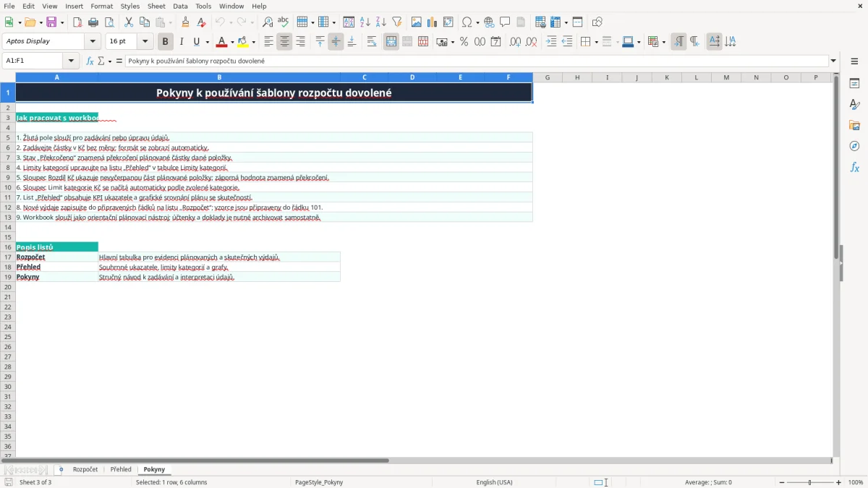868x488 pixels.
Task: Open the sidebar Gallery panel
Action: (854, 126)
